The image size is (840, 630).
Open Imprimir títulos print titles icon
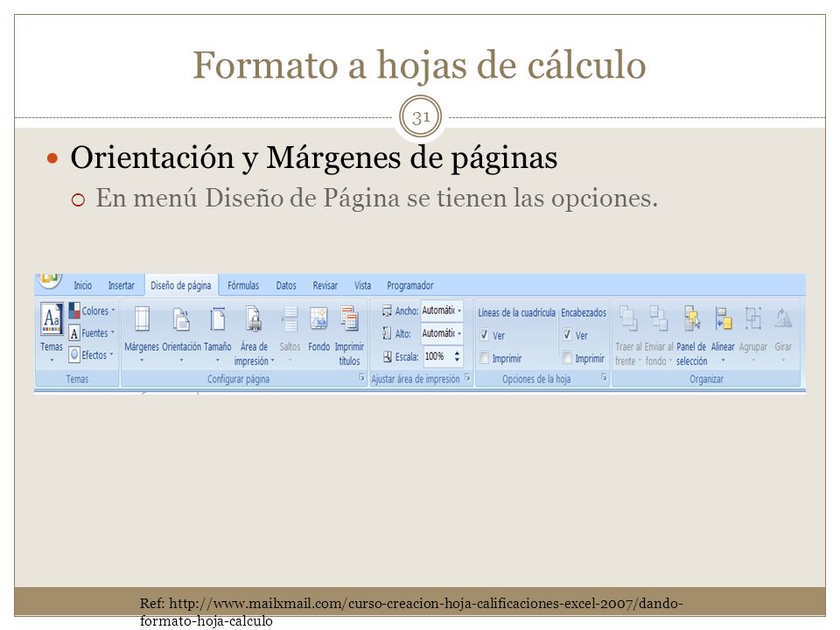coord(349,318)
